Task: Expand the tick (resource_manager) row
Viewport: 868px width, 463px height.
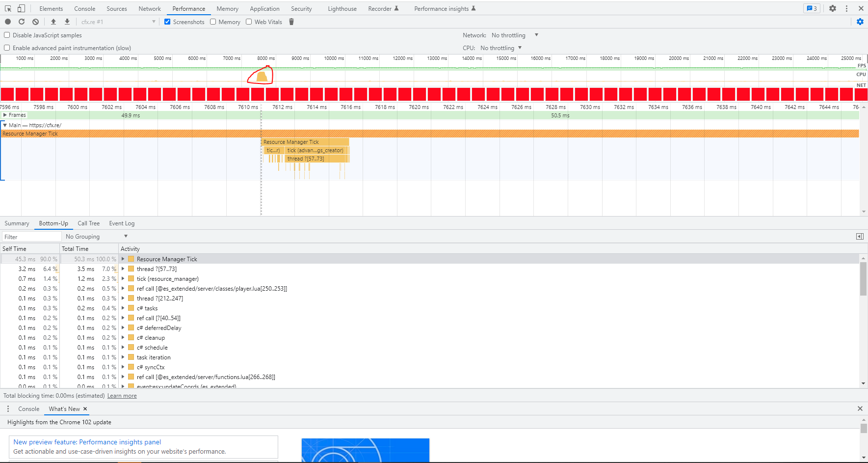Action: [x=123, y=278]
